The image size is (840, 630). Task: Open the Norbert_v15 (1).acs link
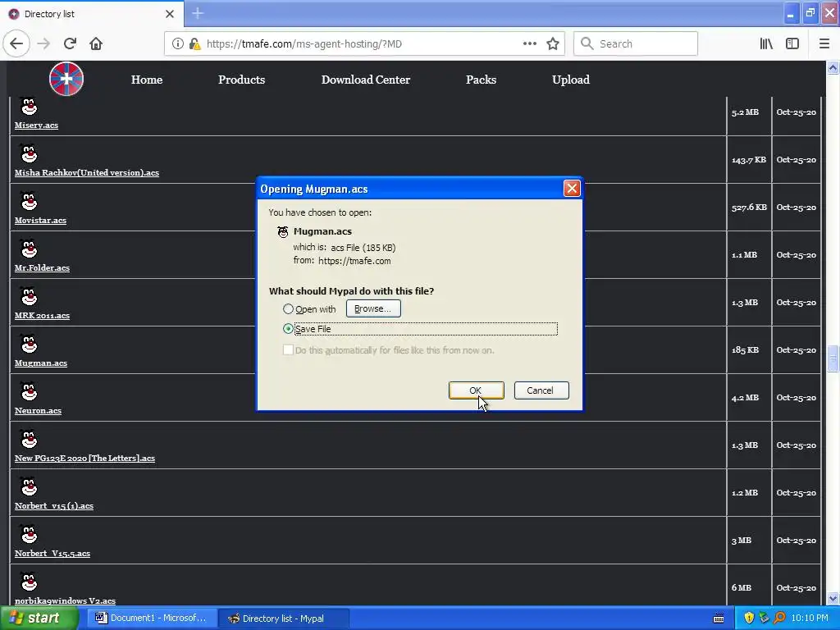pyautogui.click(x=54, y=505)
